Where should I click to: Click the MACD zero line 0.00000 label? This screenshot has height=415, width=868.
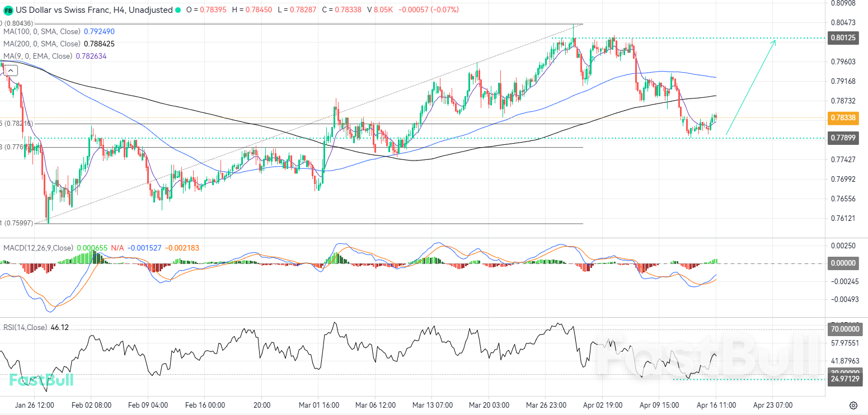coord(843,263)
